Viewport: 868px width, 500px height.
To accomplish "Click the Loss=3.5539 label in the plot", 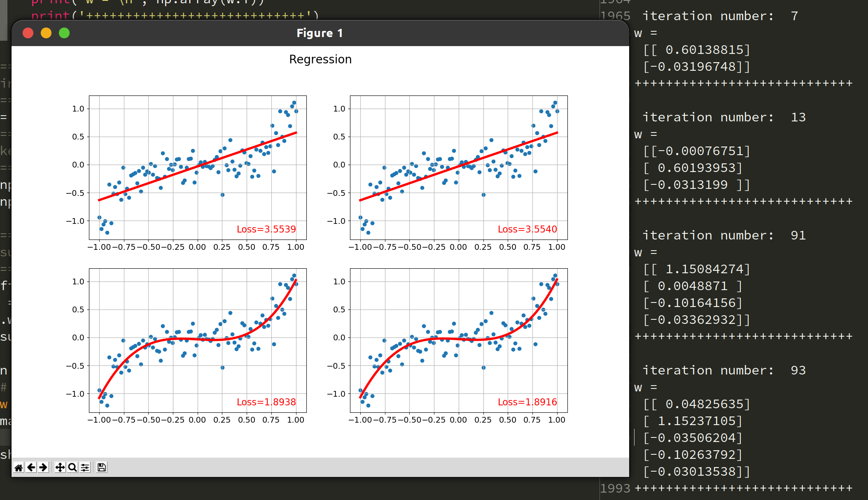I will (x=266, y=229).
